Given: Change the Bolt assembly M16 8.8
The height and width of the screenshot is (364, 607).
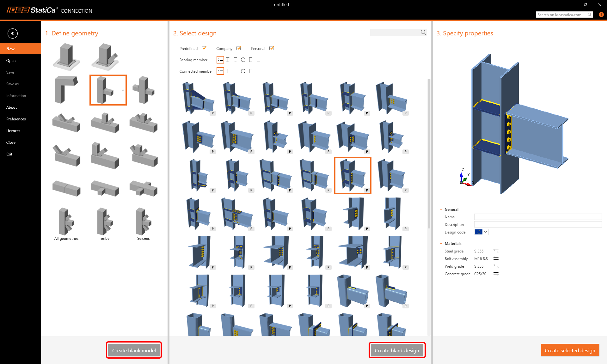Looking at the screenshot, I should (496, 258).
